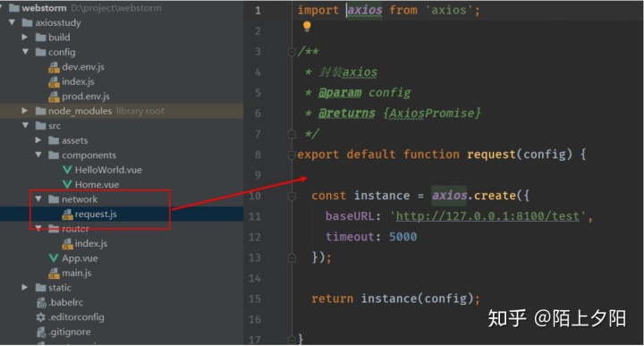This screenshot has height=346, width=644.
Task: Expand the build folder
Action: coord(25,38)
